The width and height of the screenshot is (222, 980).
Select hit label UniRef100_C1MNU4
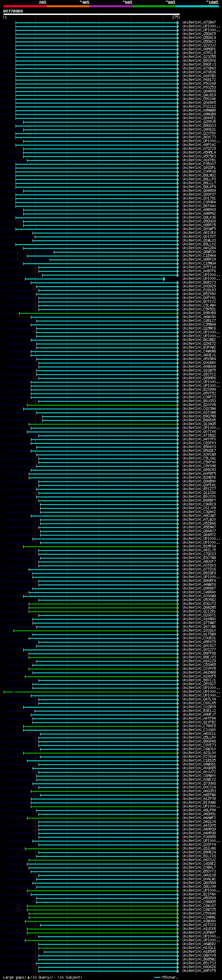(x=199, y=263)
